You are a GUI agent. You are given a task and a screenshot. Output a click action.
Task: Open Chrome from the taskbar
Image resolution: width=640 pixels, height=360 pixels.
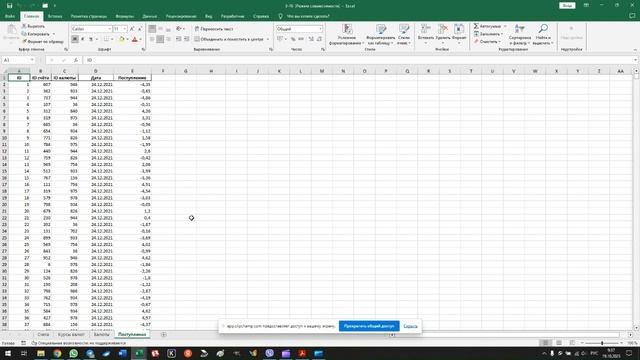coord(57,353)
